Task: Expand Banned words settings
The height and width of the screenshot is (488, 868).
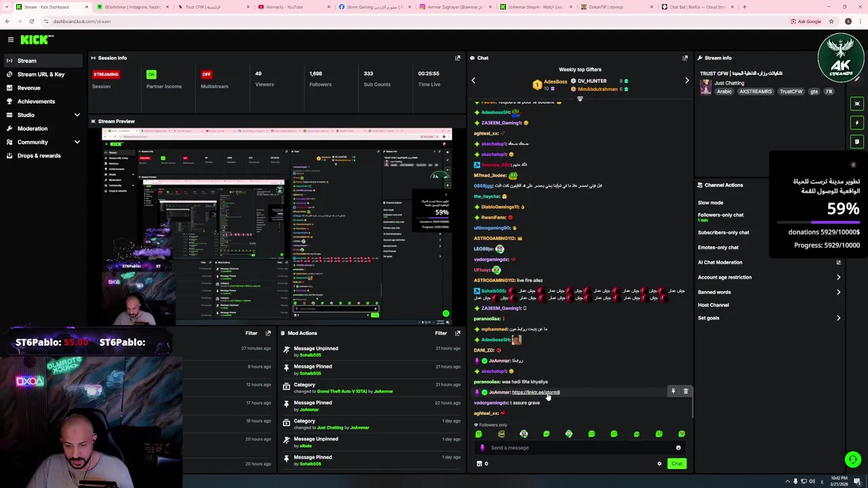Action: pyautogui.click(x=838, y=292)
